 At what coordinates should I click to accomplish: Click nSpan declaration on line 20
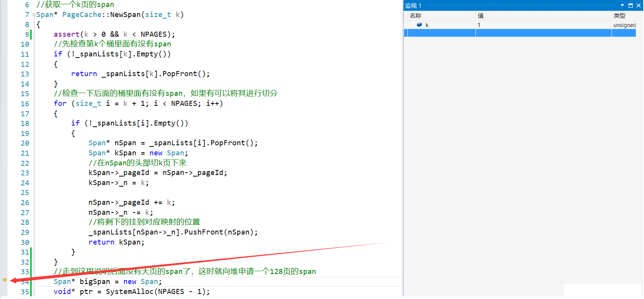pyautogui.click(x=173, y=143)
